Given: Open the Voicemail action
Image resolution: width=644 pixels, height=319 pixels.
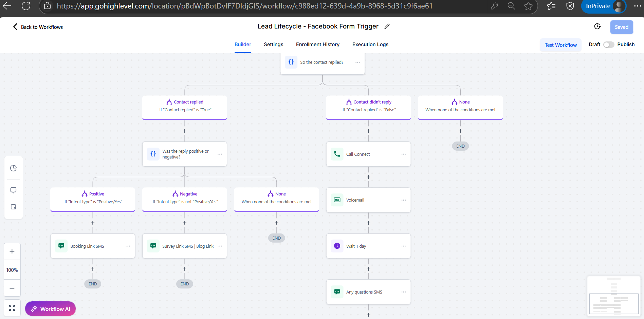Looking at the screenshot, I should (x=368, y=200).
